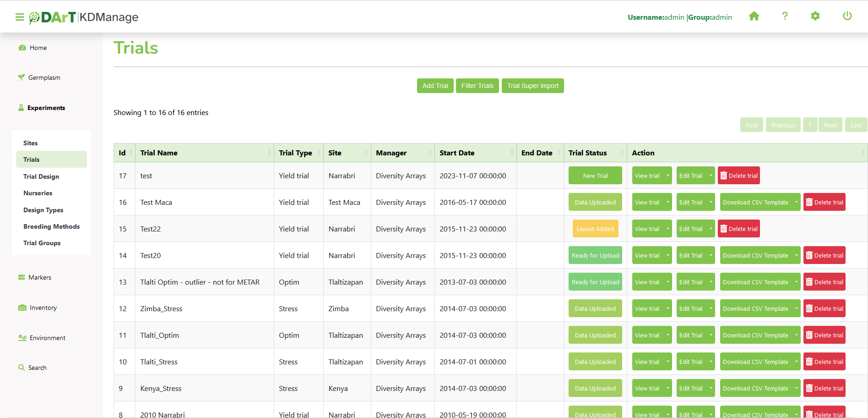Viewport: 868px width, 418px height.
Task: Open Edit Trial dropdown for Test Maca
Action: click(x=711, y=202)
